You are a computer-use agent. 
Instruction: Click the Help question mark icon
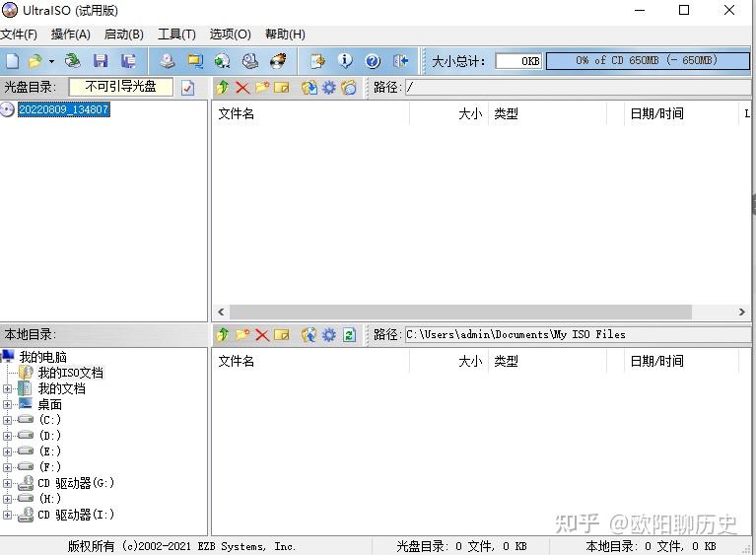pos(373,61)
